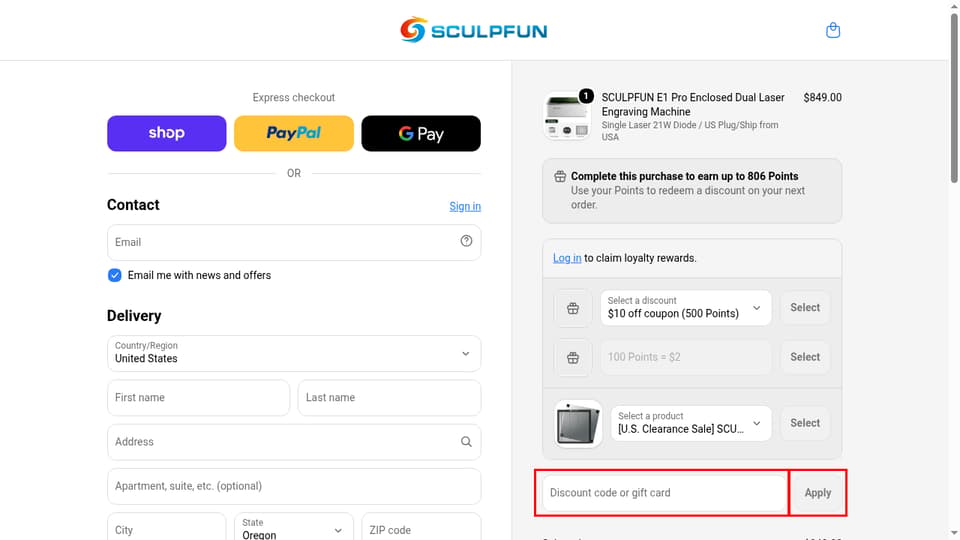Click the SCULPFUN E1 Pro product title
Viewport: 960px width, 540px height.
pos(692,105)
